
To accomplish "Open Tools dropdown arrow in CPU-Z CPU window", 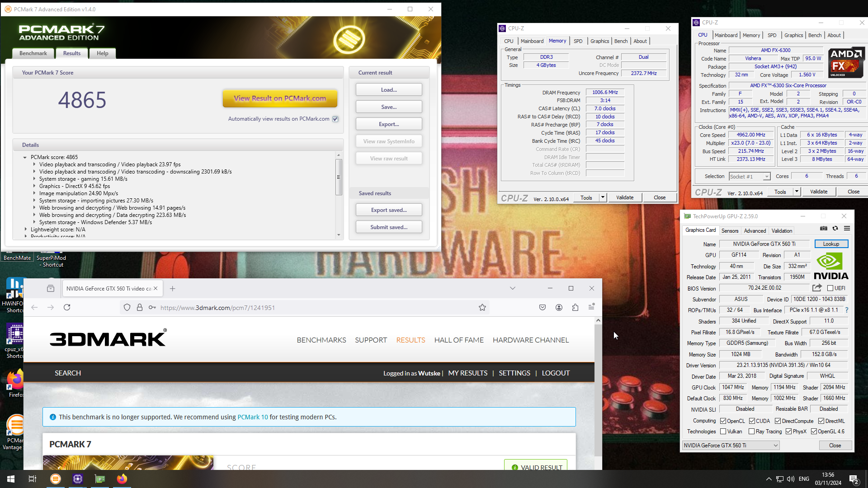I will pyautogui.click(x=797, y=192).
